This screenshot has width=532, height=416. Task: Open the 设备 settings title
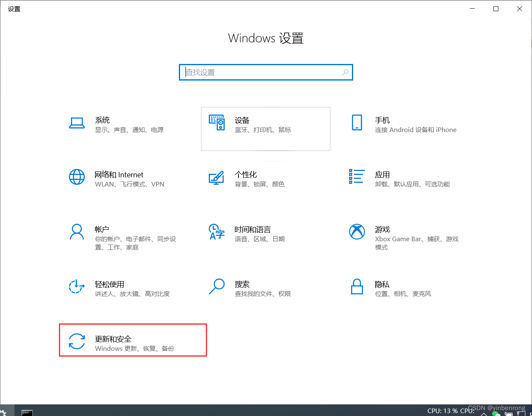242,120
